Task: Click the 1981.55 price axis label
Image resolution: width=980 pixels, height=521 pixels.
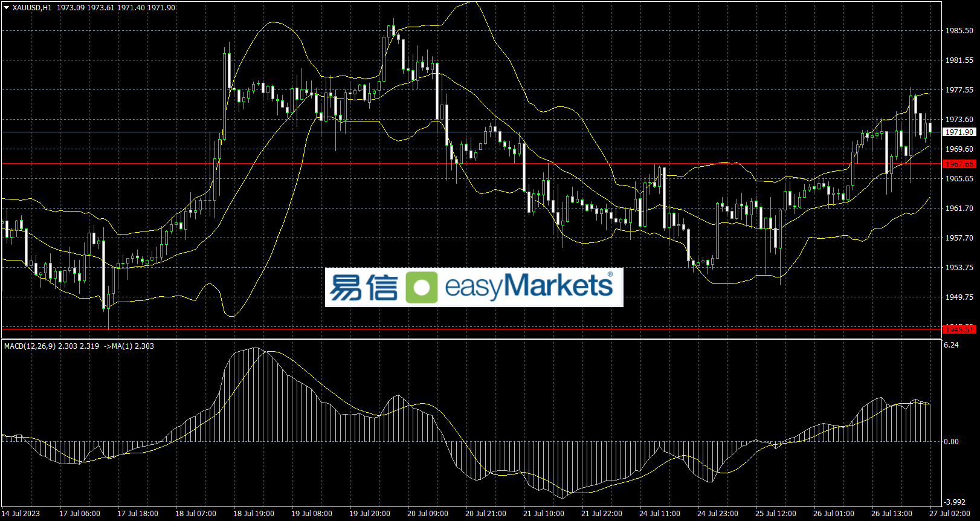Action: tap(959, 60)
